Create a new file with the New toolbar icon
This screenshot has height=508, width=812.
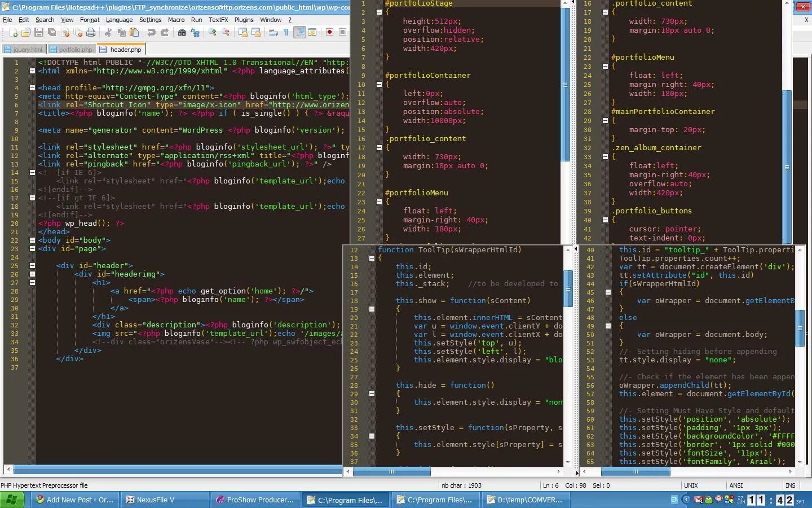[x=14, y=32]
